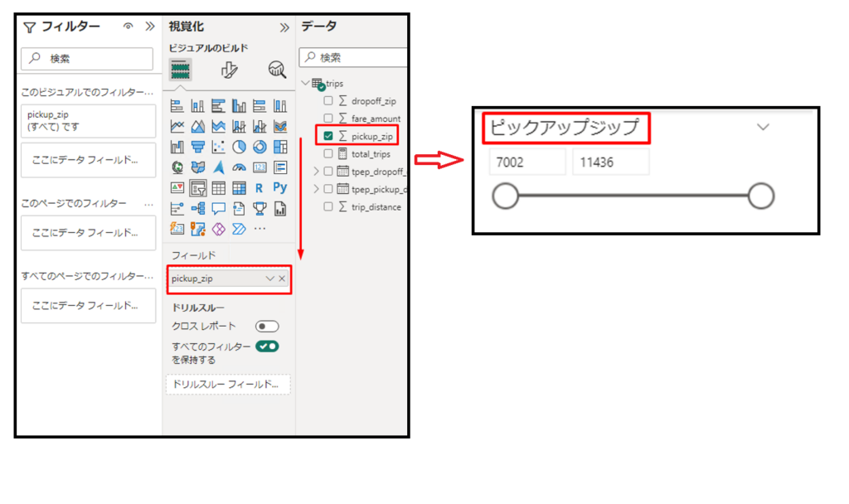Select the Q&A speech bubble visual
849x504 pixels.
coord(218,208)
